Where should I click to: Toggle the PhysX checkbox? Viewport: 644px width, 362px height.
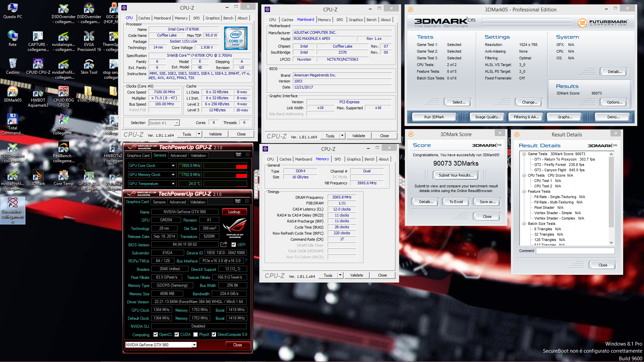tap(196, 335)
